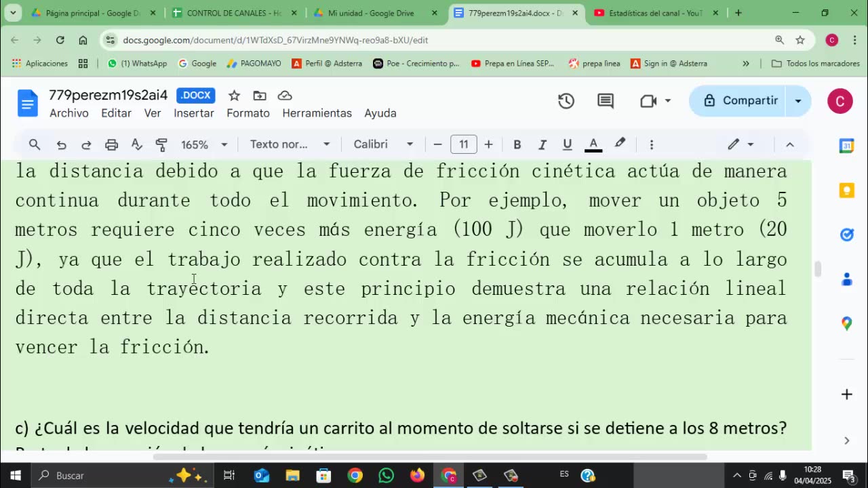
Task: Open the Herramientas menu
Action: click(x=317, y=113)
